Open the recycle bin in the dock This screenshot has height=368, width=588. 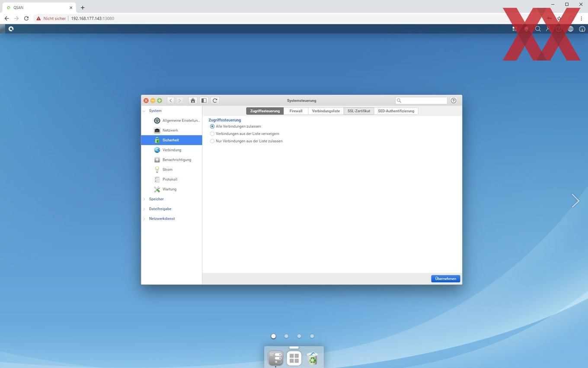[x=312, y=358]
